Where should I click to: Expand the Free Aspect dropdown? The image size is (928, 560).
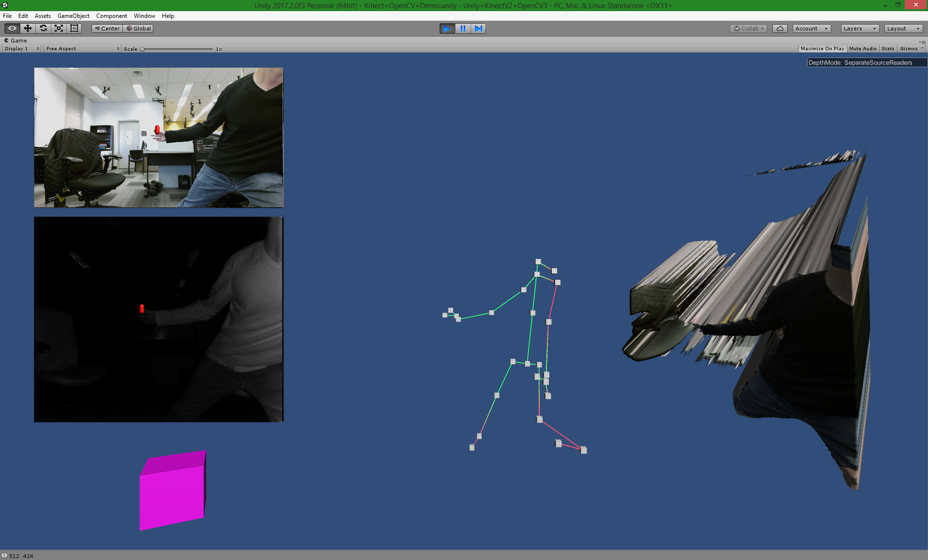pos(82,49)
